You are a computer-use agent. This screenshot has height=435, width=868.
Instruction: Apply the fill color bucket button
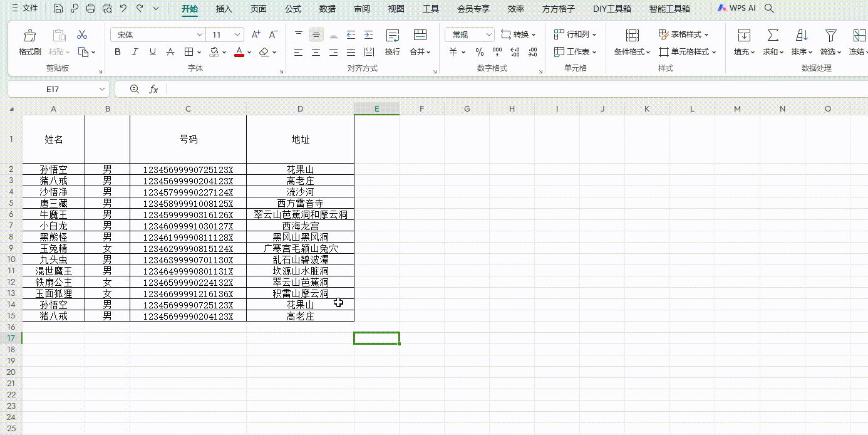pos(214,52)
